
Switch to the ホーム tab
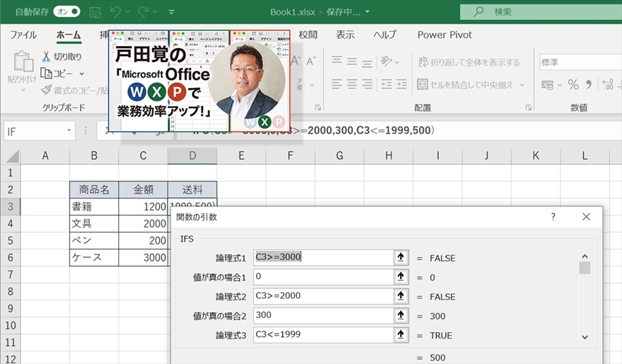68,35
